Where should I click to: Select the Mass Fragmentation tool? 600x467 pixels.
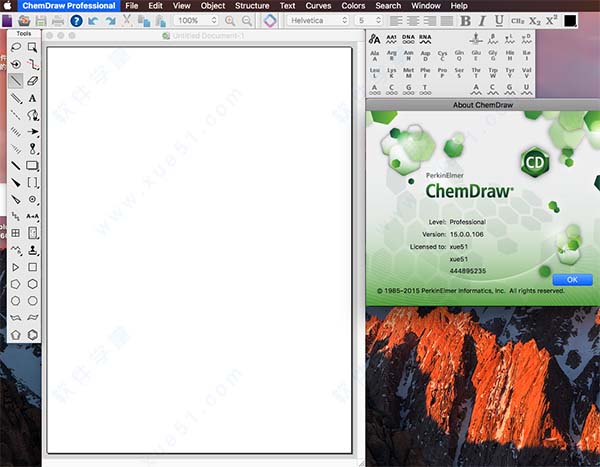33,64
